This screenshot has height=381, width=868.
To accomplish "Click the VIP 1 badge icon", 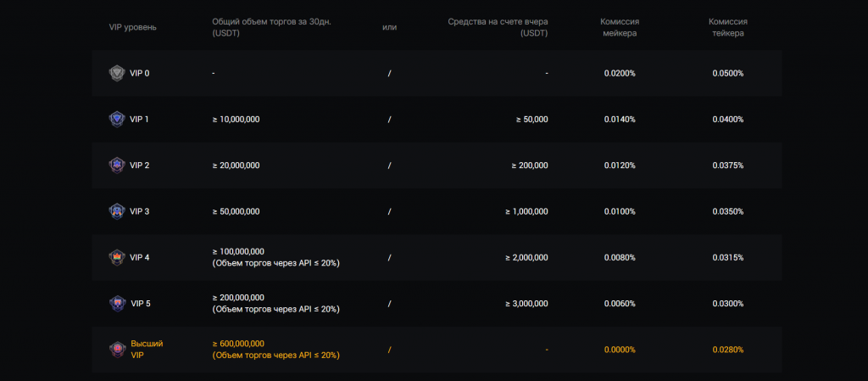I will pos(116,119).
